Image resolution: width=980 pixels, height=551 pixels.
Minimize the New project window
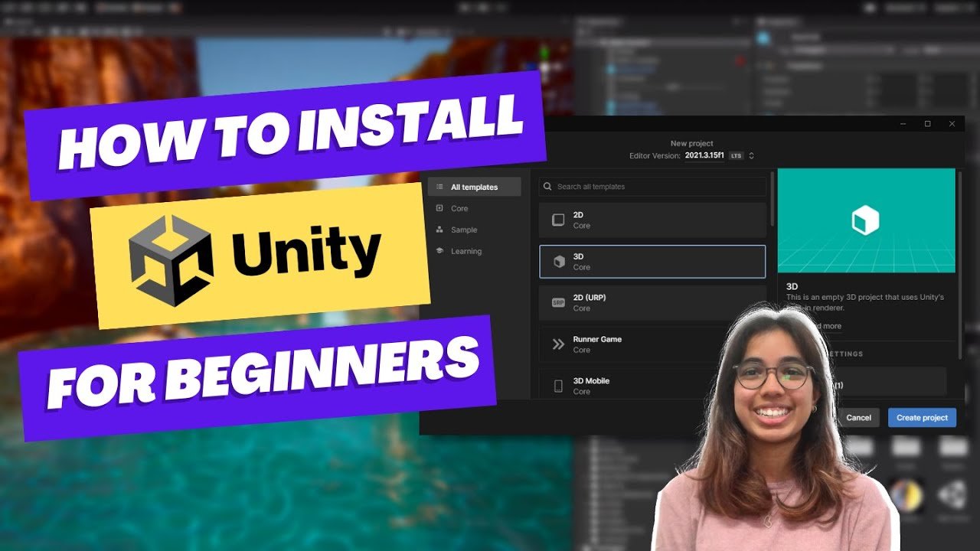tap(903, 124)
